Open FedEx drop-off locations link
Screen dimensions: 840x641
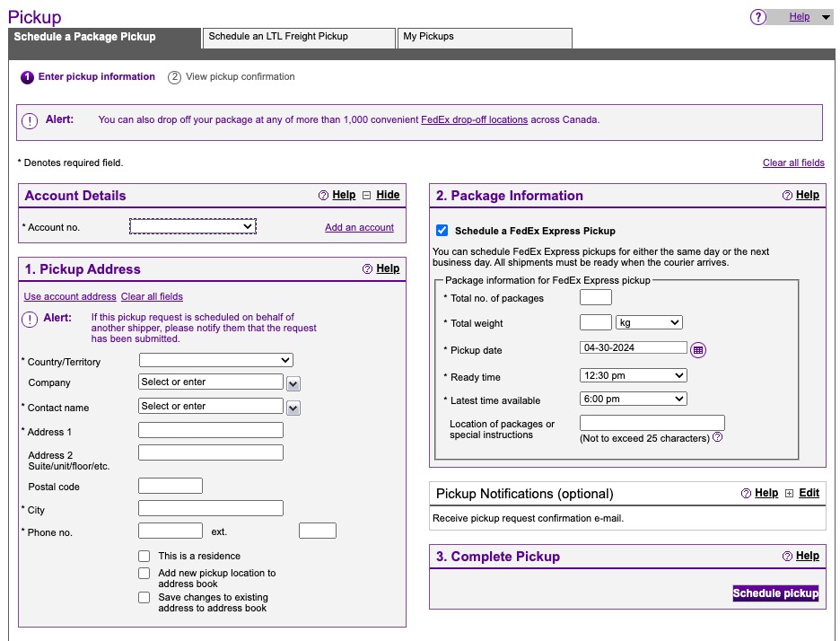[474, 119]
